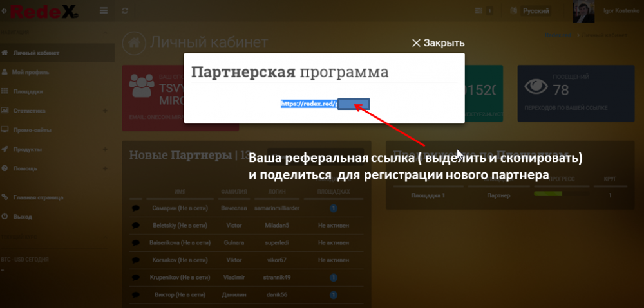Click the question icon next to Помощь
The height and width of the screenshot is (308, 644).
(x=5, y=168)
